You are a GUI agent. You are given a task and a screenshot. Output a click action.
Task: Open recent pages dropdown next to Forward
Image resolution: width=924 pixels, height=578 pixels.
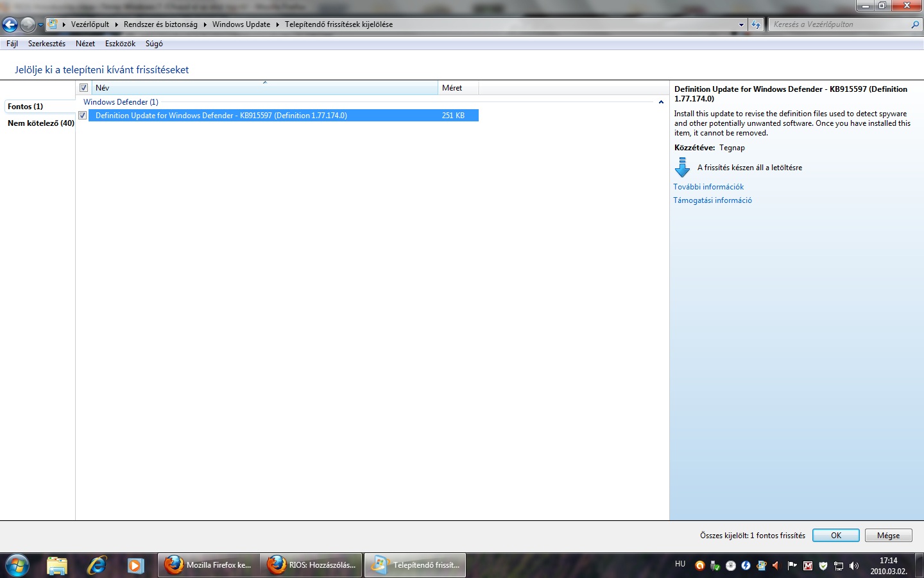(x=40, y=25)
